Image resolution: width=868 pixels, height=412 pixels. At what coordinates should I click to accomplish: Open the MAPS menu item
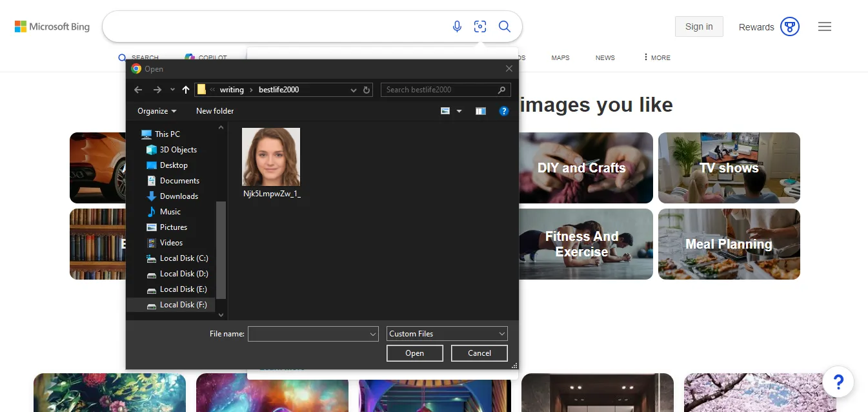point(560,57)
